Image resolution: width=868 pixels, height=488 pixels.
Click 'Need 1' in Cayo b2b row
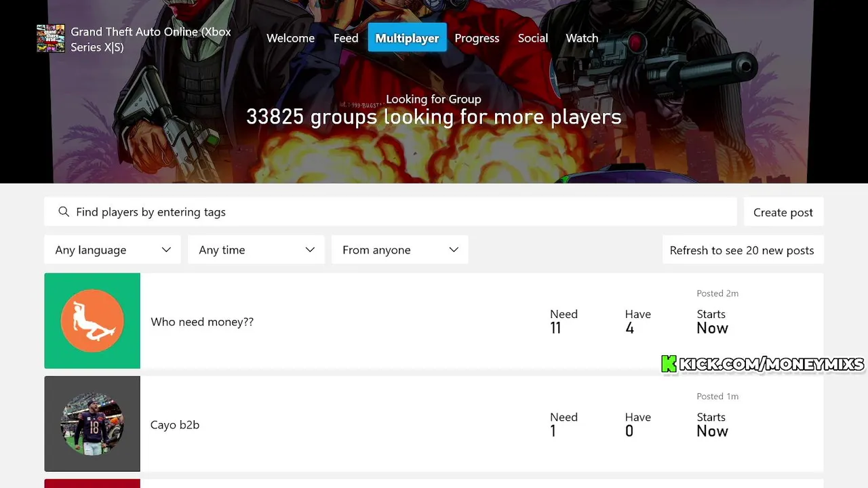coord(564,424)
